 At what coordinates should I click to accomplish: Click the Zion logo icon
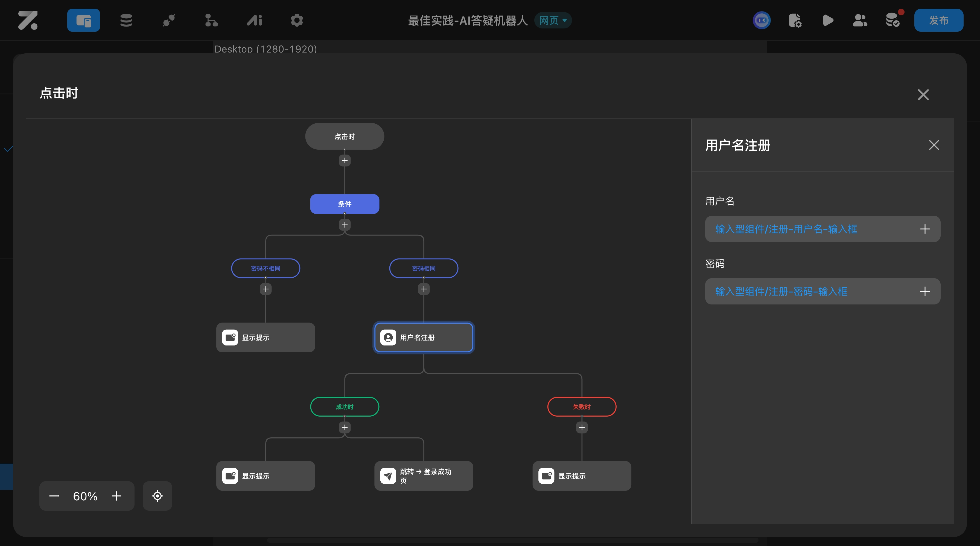(28, 20)
